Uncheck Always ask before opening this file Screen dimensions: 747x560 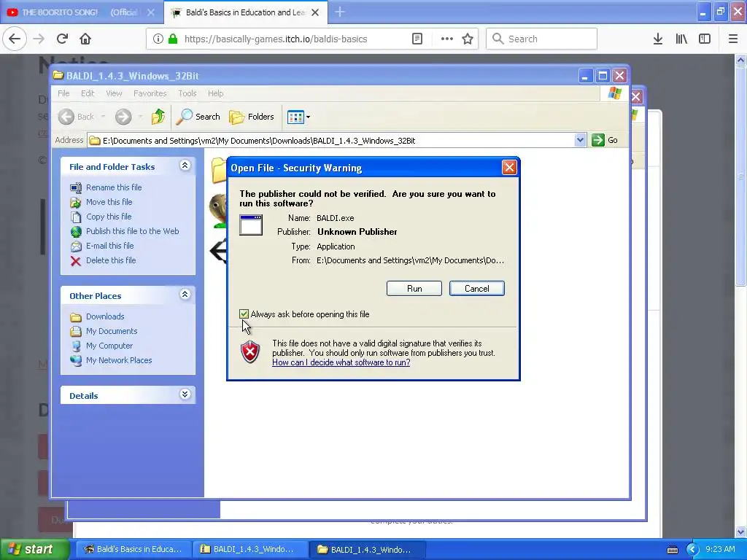[244, 314]
